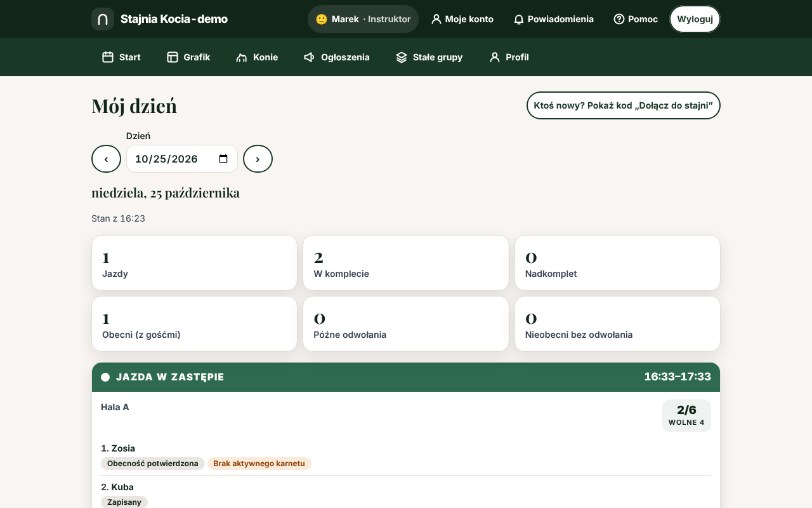This screenshot has width=812, height=508.
Task: Click the Brak aktywnego karnetu tag
Action: (x=259, y=464)
